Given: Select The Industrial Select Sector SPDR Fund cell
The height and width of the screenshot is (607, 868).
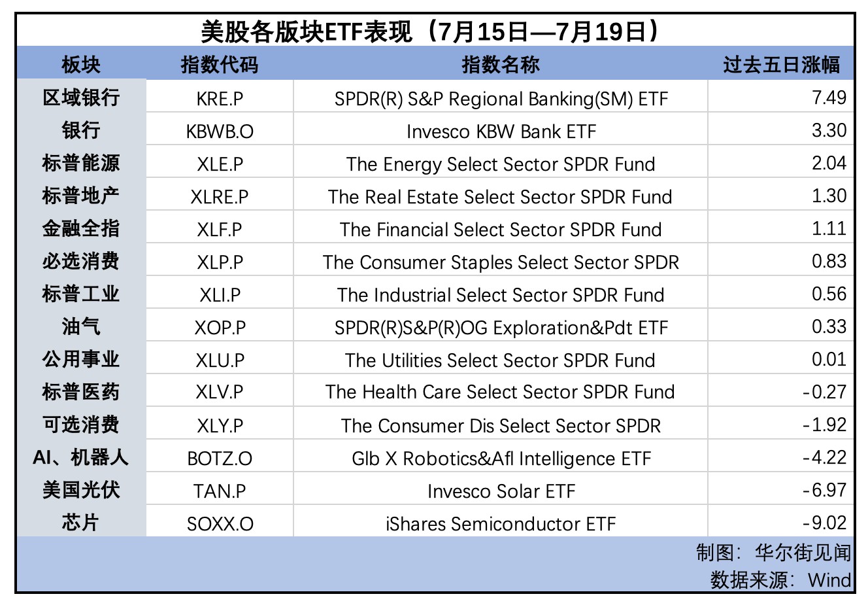Looking at the screenshot, I should pos(501,295).
